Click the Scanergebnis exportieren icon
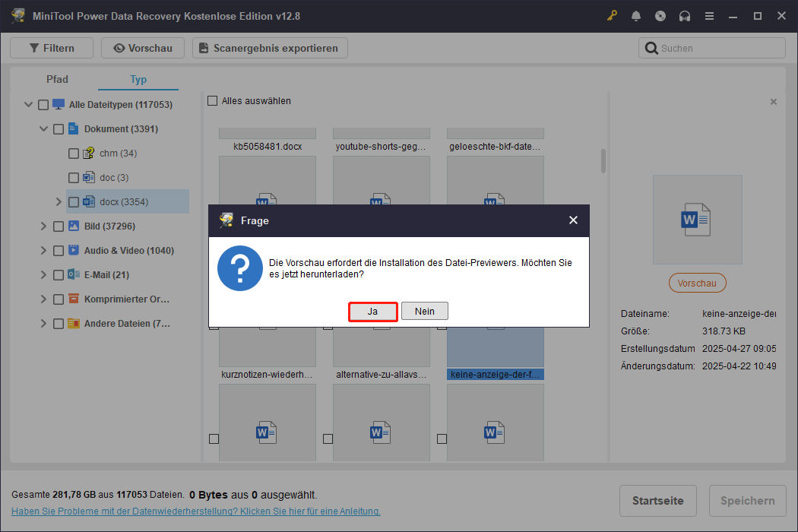798x532 pixels. point(203,47)
